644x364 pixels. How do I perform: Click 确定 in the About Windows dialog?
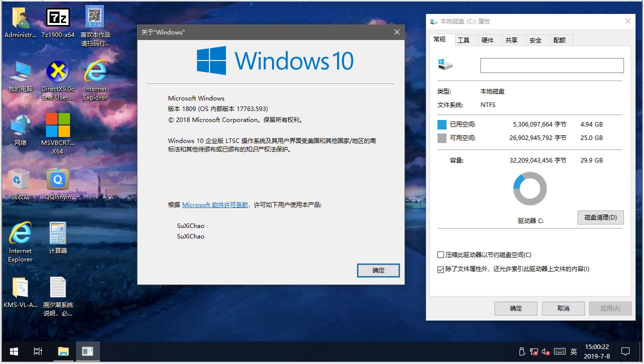[x=378, y=270]
